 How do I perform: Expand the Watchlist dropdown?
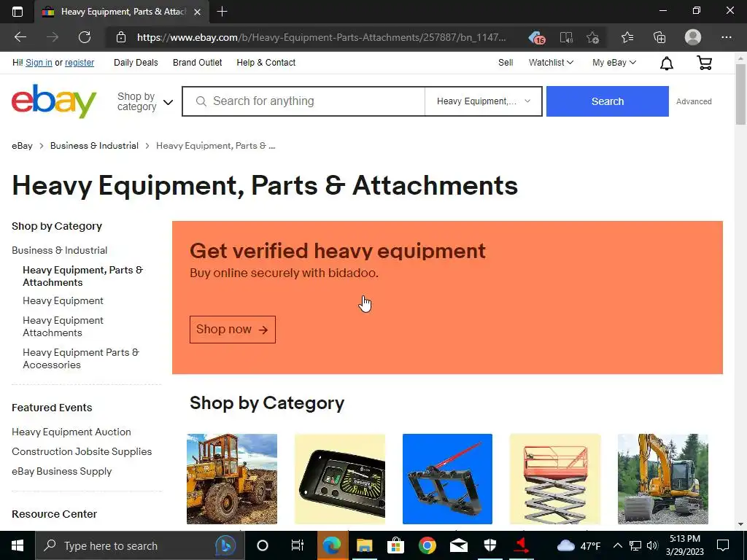pos(551,63)
